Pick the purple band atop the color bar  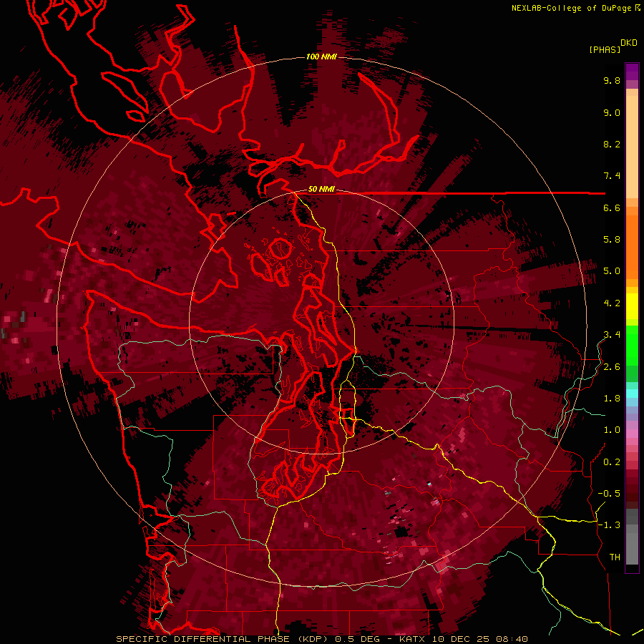632,72
